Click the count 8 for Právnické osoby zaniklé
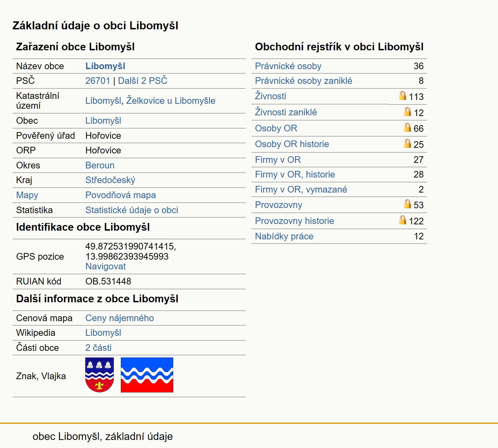 click(x=421, y=81)
